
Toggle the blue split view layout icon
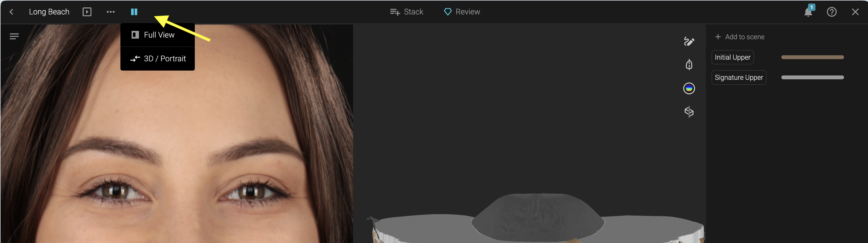[x=134, y=12]
